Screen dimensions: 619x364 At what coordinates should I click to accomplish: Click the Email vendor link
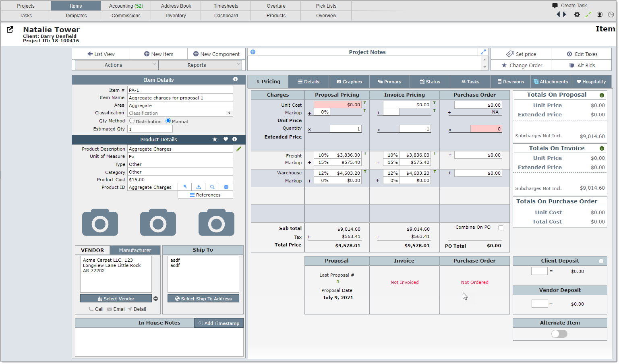[x=116, y=309]
